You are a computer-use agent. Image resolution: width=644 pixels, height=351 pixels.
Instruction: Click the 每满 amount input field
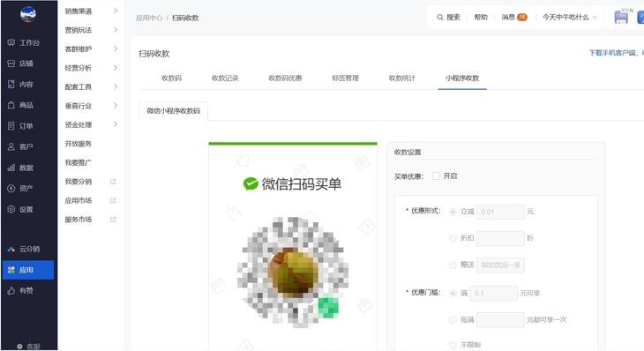500,320
